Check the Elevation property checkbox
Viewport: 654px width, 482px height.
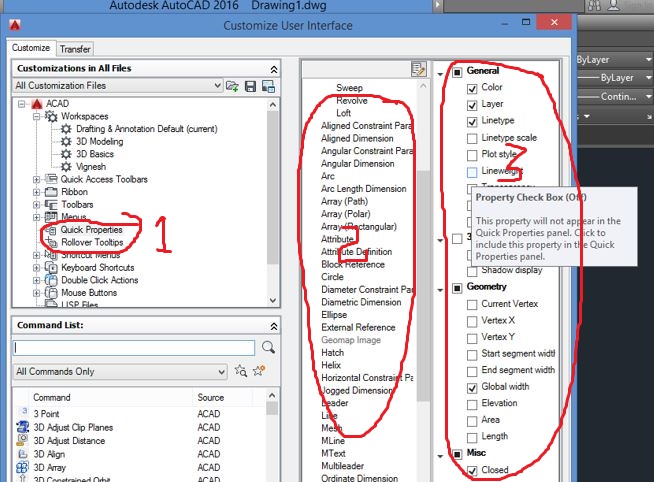click(472, 404)
